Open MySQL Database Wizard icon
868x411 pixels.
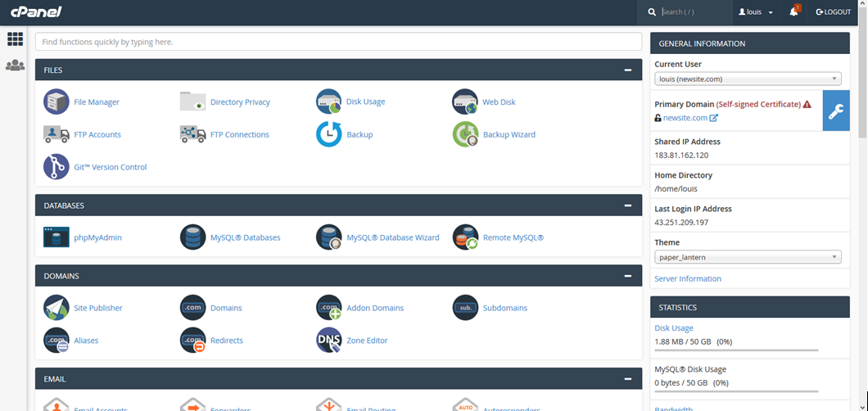point(329,237)
